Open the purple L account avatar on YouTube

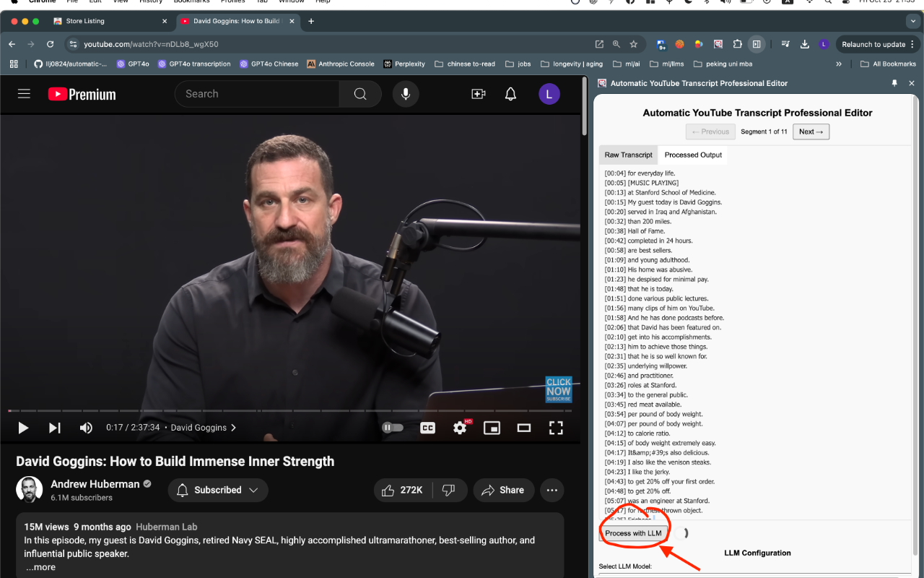point(549,94)
